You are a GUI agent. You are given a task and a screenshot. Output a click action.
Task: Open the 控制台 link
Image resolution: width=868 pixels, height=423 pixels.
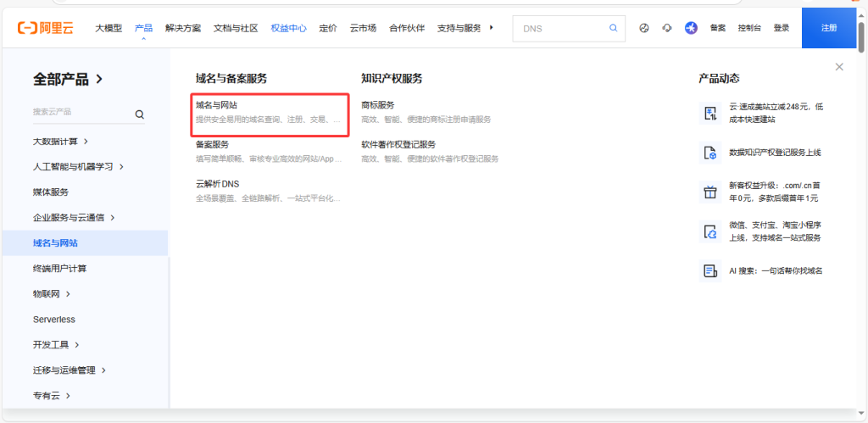click(x=749, y=28)
